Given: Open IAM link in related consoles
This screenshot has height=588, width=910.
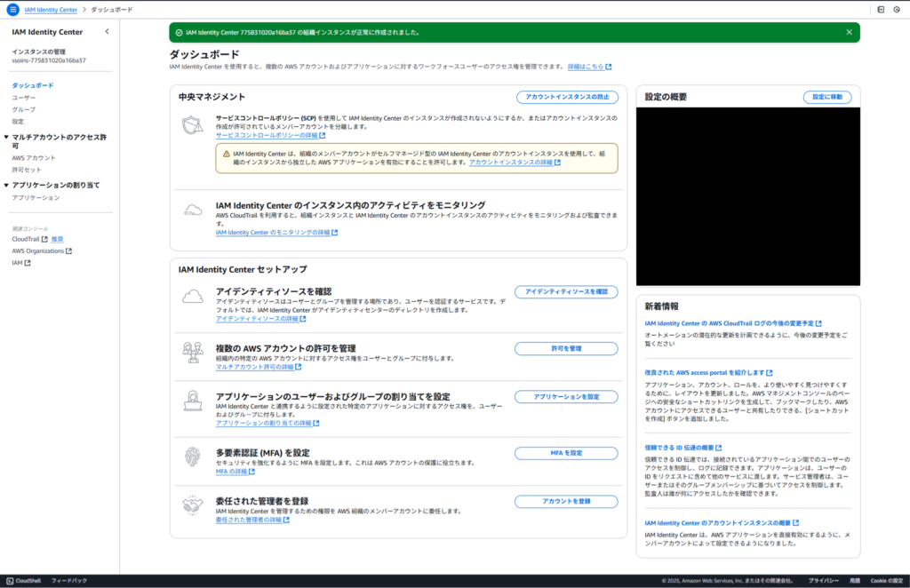Looking at the screenshot, I should [17, 263].
